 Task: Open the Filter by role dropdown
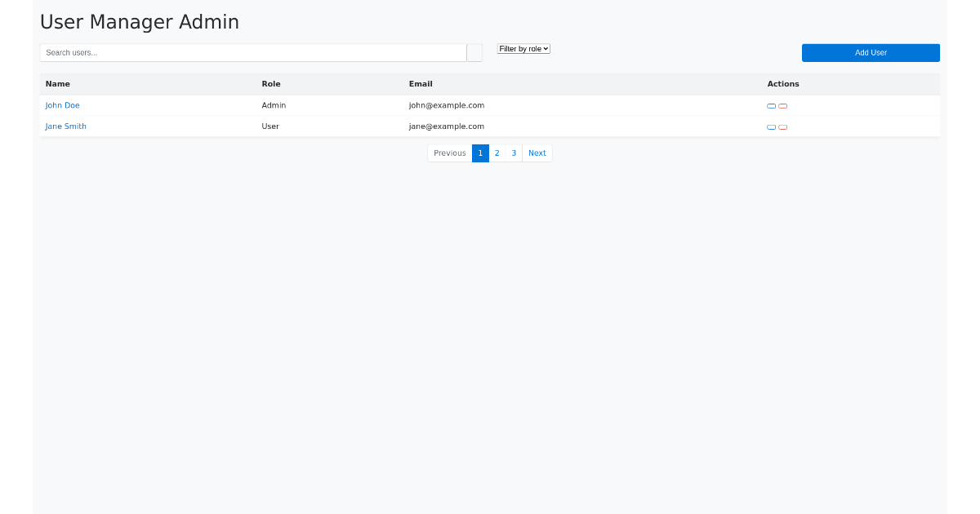pos(523,48)
